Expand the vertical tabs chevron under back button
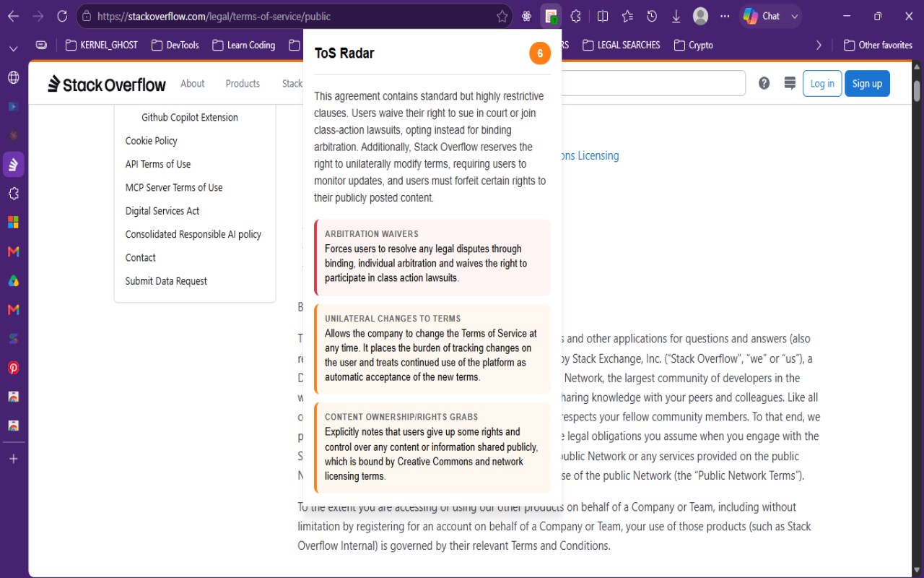The image size is (924, 578). coord(13,48)
